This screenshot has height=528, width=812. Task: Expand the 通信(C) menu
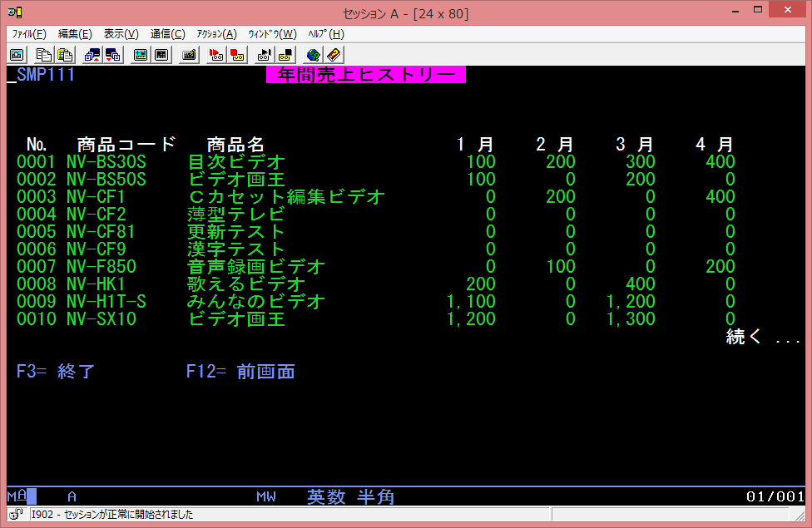pyautogui.click(x=167, y=34)
